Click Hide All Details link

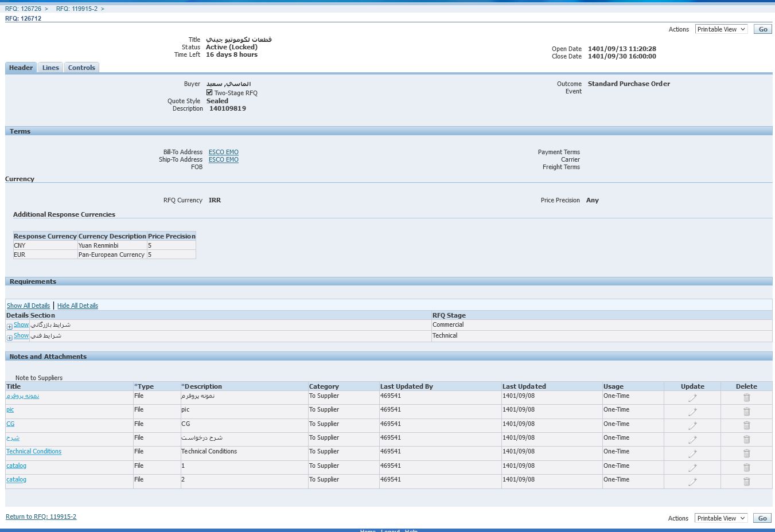tap(77, 306)
